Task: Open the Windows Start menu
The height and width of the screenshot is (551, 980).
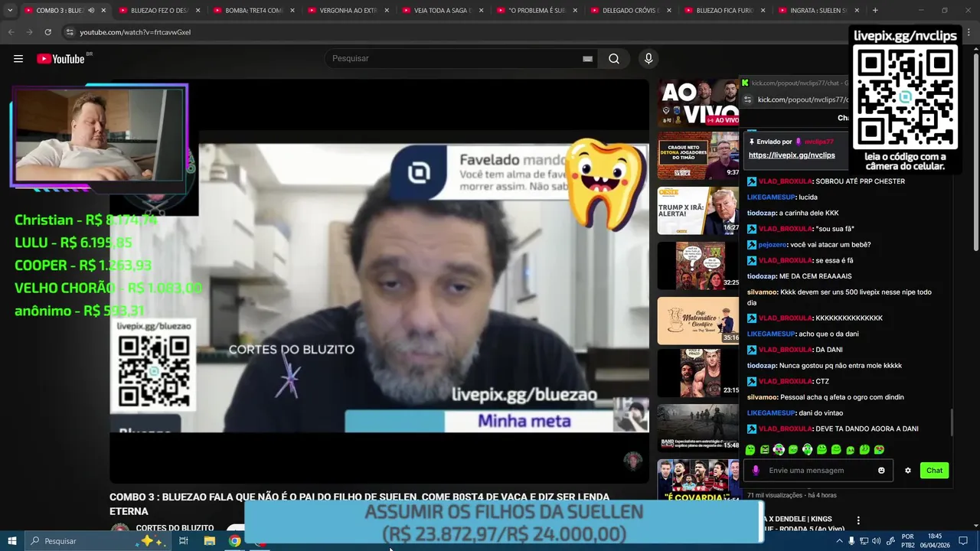Action: tap(12, 541)
